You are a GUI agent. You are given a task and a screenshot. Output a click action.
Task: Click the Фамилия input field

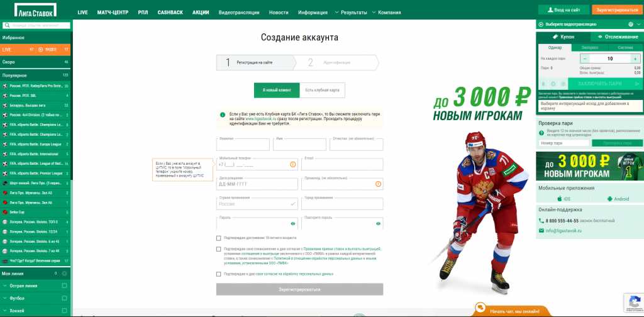243,145
